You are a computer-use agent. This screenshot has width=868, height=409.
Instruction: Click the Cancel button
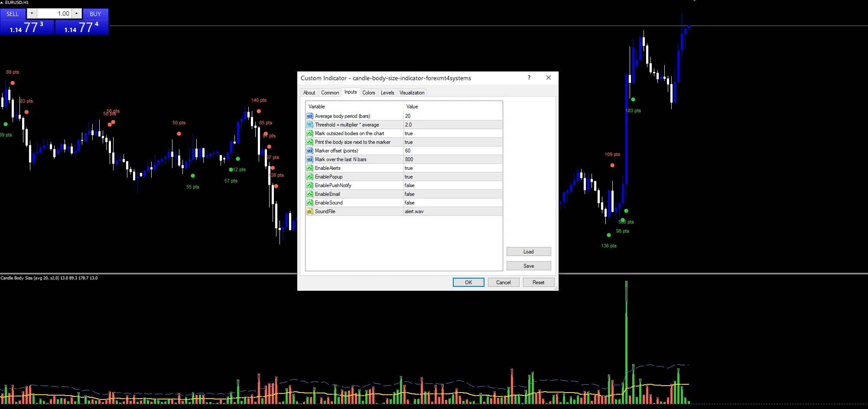click(x=504, y=282)
